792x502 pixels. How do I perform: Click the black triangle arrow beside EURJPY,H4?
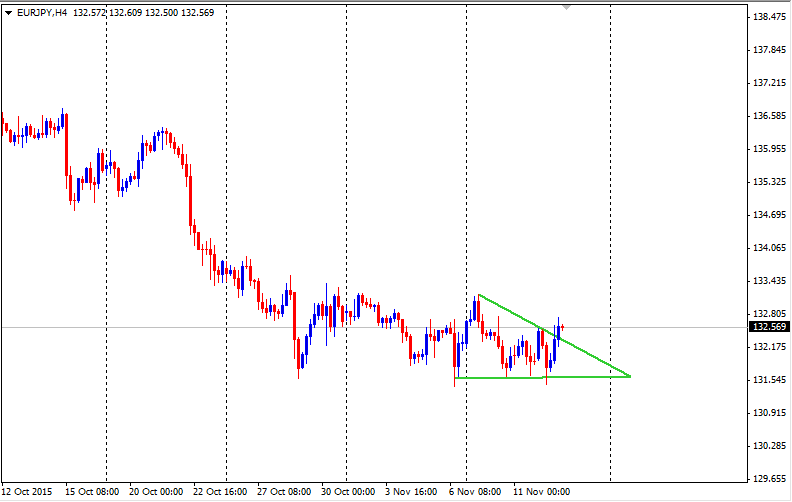pos(8,13)
